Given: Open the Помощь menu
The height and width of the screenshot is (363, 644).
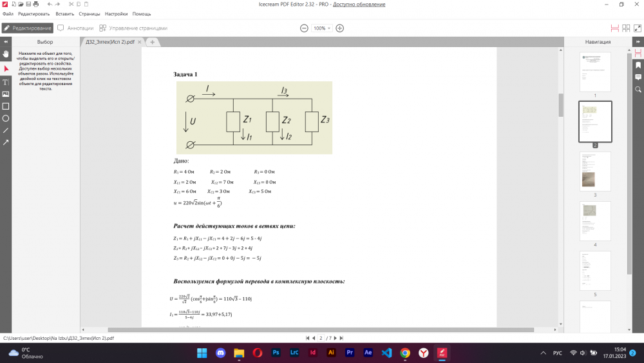Looking at the screenshot, I should tap(141, 14).
